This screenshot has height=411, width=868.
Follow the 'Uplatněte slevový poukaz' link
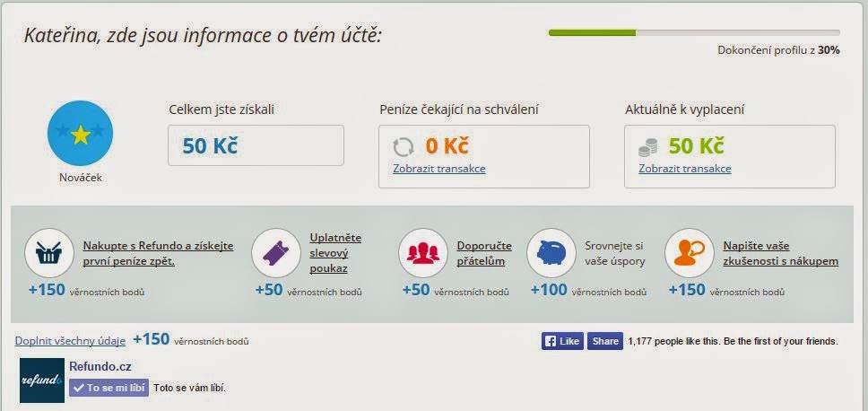(335, 253)
